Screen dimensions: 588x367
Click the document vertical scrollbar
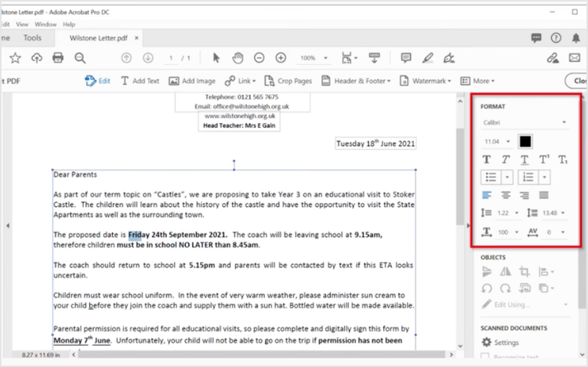click(x=460, y=176)
